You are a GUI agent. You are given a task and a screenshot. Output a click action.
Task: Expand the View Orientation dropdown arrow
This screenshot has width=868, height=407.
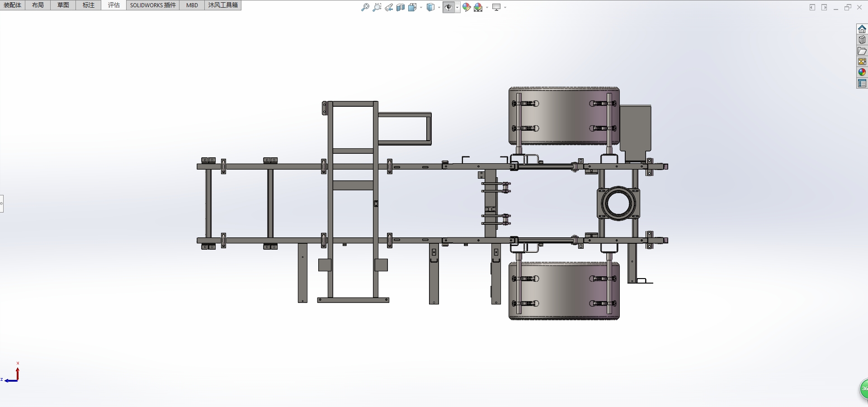pyautogui.click(x=421, y=7)
